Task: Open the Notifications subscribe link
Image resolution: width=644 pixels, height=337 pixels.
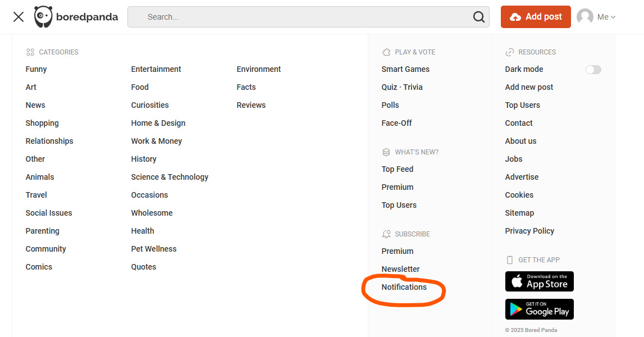Action: click(404, 287)
